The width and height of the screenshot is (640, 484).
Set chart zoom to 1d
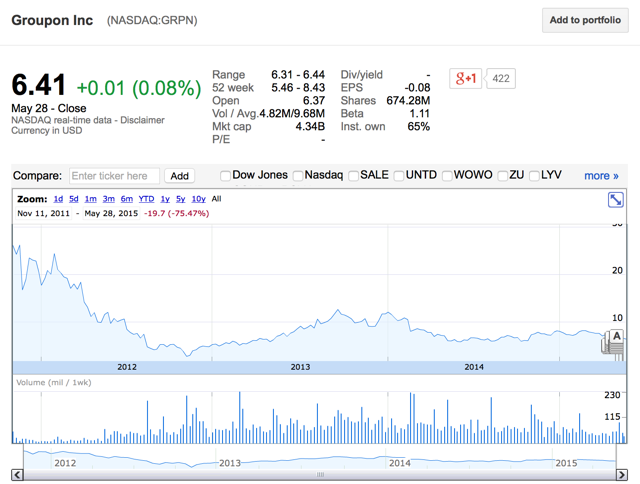[58, 199]
